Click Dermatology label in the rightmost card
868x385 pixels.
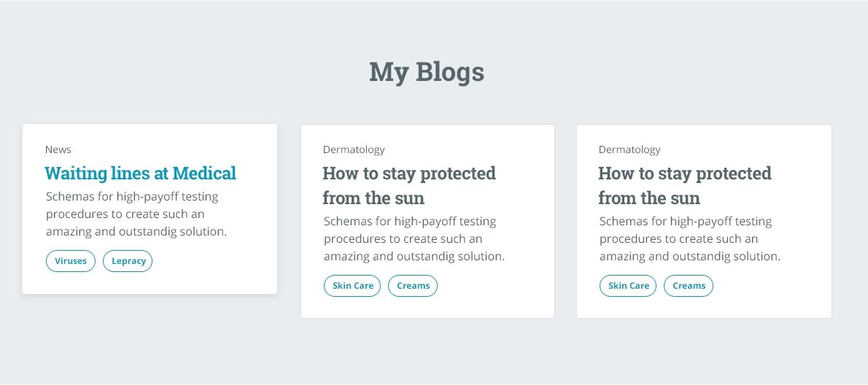(x=629, y=149)
